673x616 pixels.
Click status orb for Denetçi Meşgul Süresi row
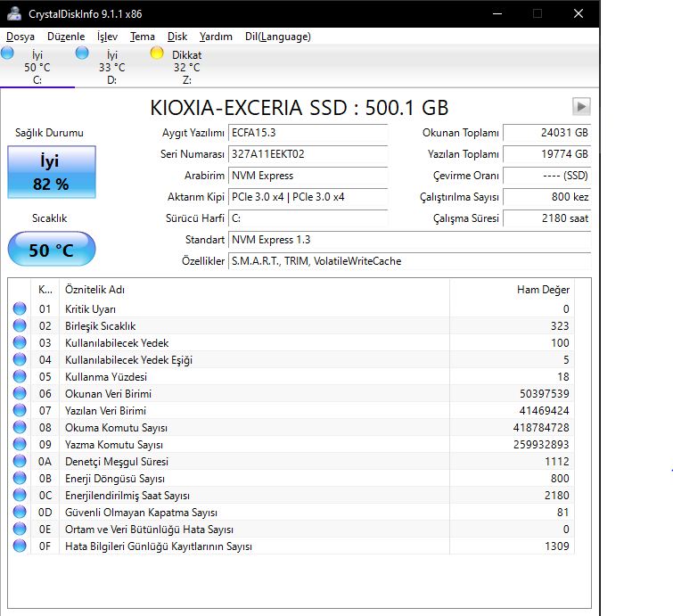20,462
